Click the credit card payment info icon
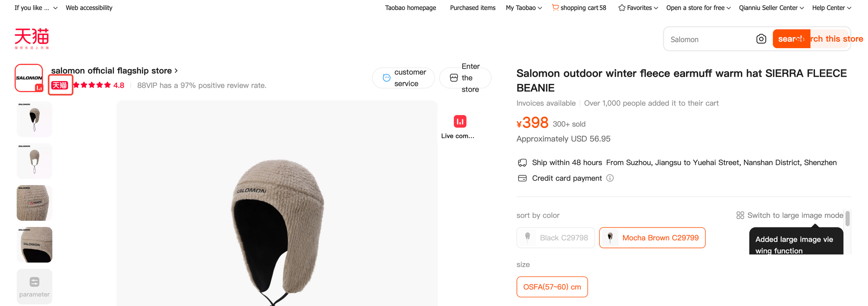 point(610,178)
